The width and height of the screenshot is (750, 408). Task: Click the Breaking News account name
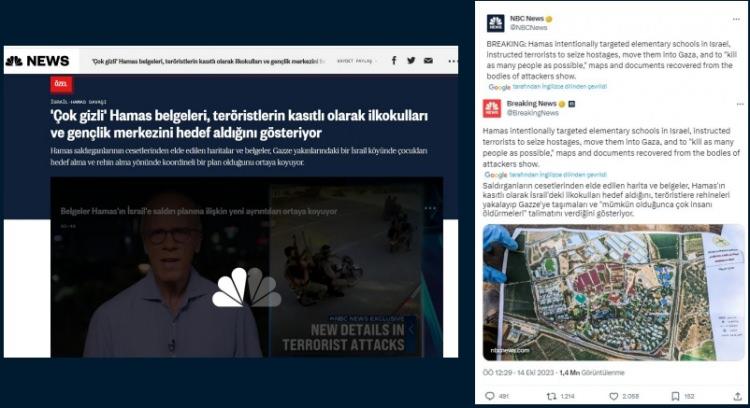tap(531, 103)
